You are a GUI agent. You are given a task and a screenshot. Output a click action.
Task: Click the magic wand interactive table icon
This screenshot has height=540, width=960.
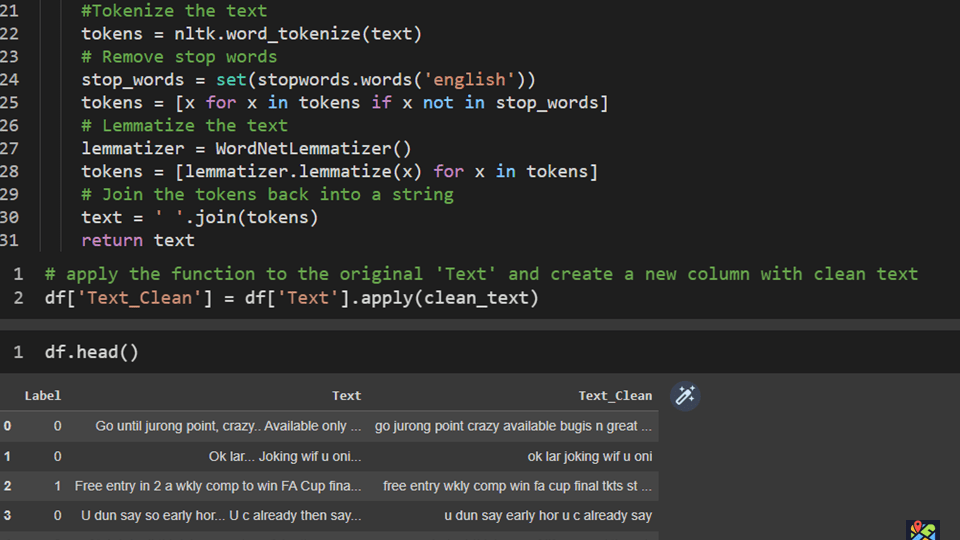click(685, 395)
